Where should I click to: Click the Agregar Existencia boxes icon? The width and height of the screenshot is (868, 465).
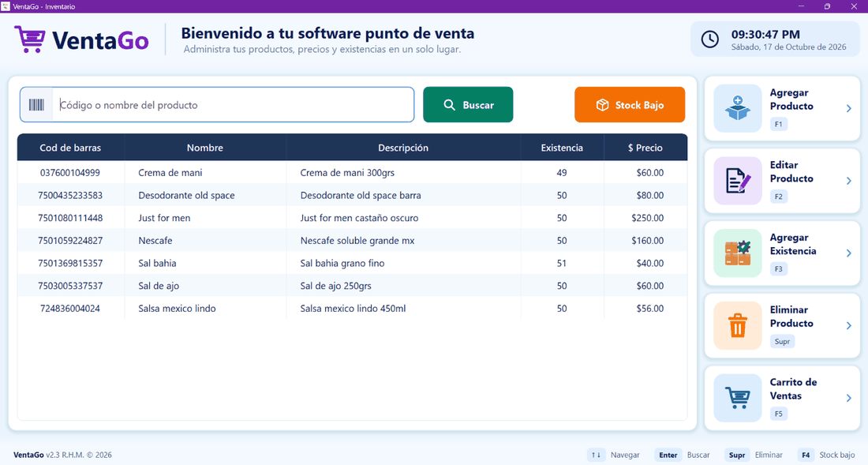pyautogui.click(x=738, y=253)
